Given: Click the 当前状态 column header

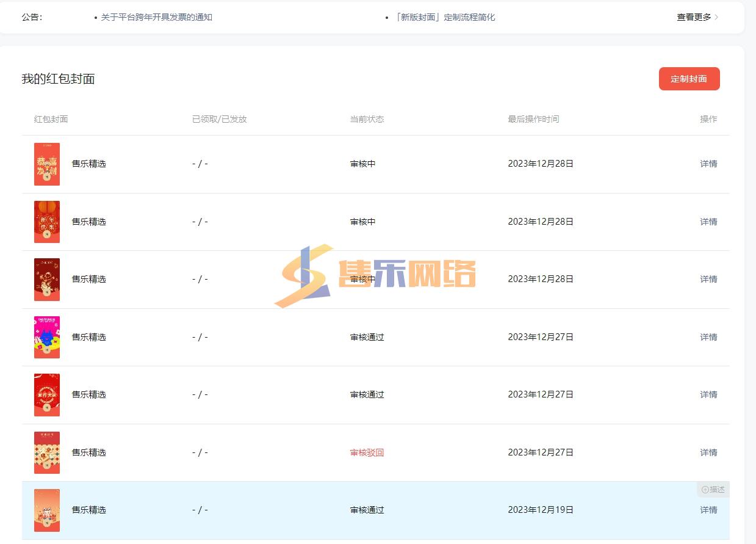Looking at the screenshot, I should pos(367,119).
